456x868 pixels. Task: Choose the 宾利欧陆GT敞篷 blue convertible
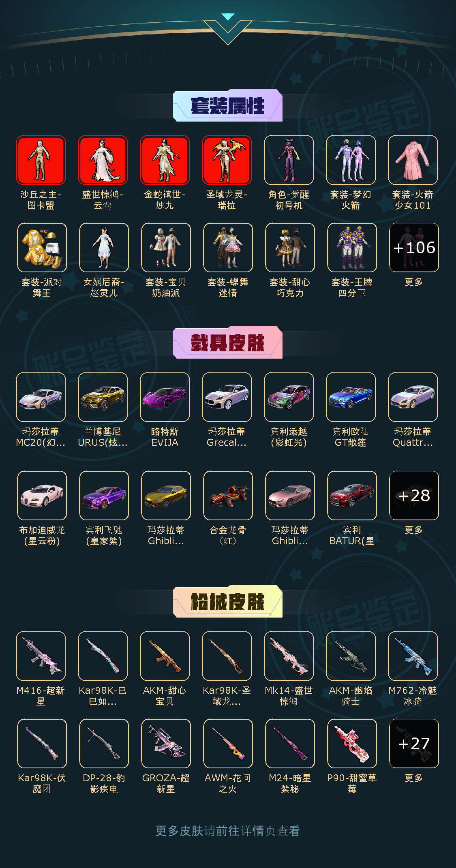[x=351, y=397]
